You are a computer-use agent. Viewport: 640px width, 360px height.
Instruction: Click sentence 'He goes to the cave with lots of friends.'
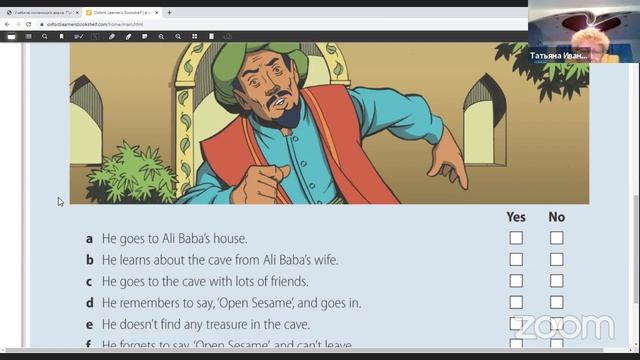click(x=205, y=282)
